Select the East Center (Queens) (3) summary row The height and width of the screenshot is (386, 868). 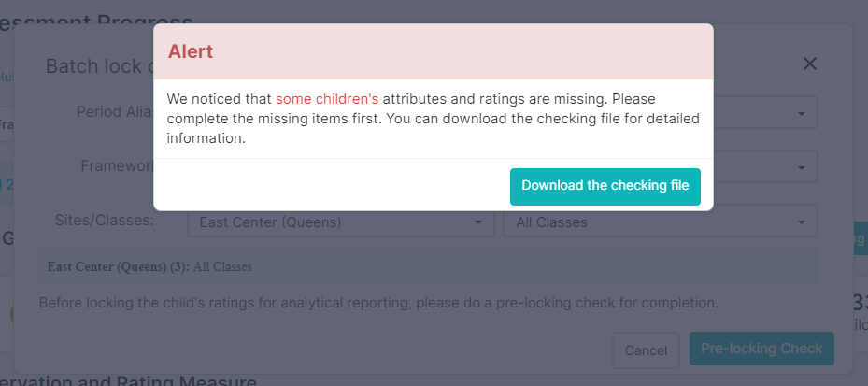[428, 267]
